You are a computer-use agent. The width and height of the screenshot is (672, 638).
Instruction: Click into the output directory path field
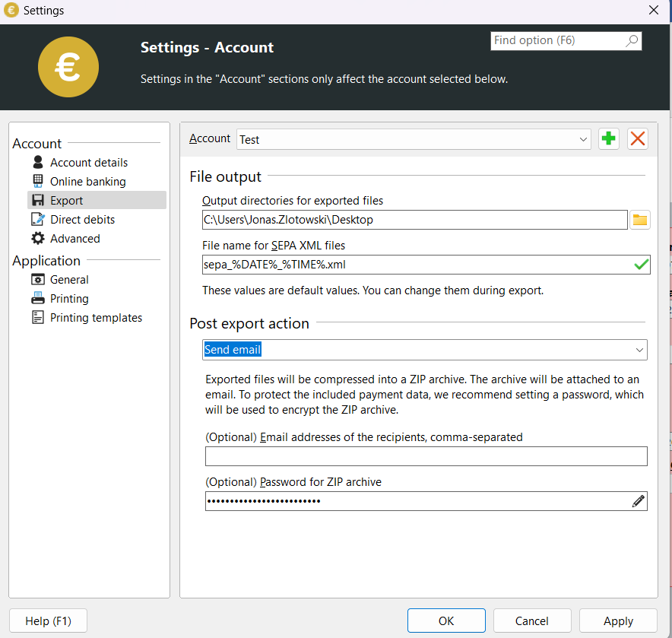tap(415, 220)
